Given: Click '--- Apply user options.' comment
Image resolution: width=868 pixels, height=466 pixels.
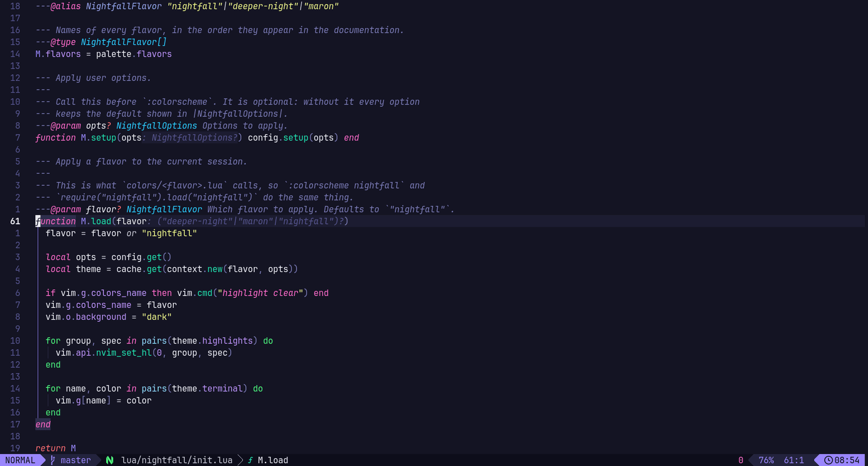Looking at the screenshot, I should click(93, 78).
